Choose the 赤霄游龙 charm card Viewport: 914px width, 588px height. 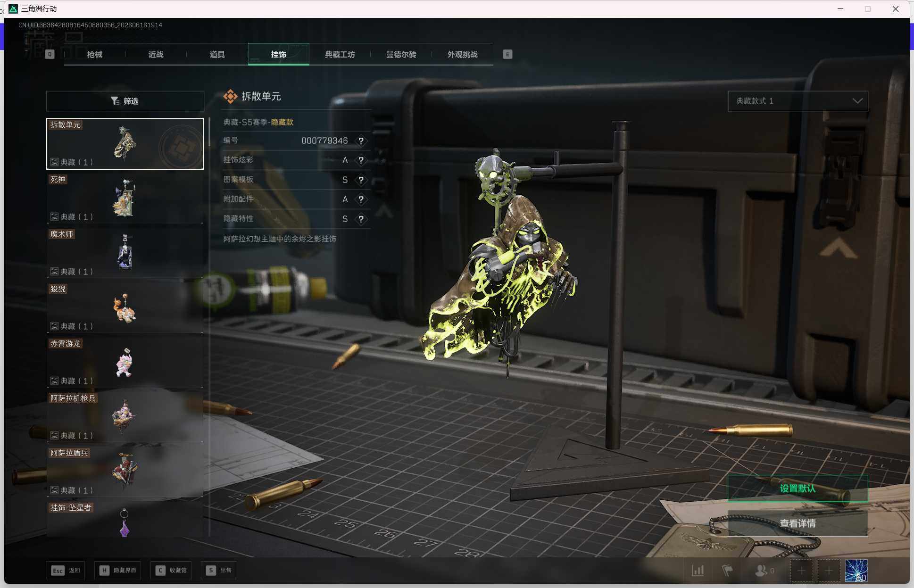[x=125, y=362]
